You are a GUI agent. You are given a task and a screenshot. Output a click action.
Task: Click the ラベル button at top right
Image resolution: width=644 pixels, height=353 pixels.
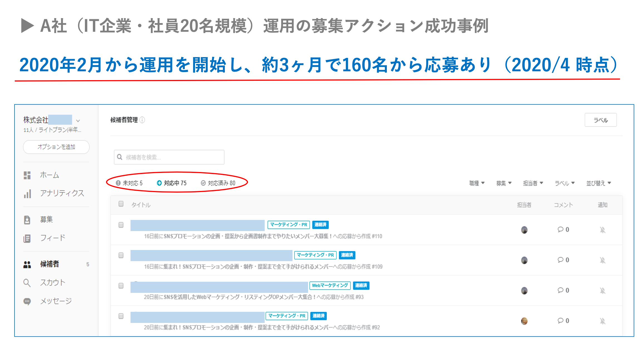tap(601, 120)
